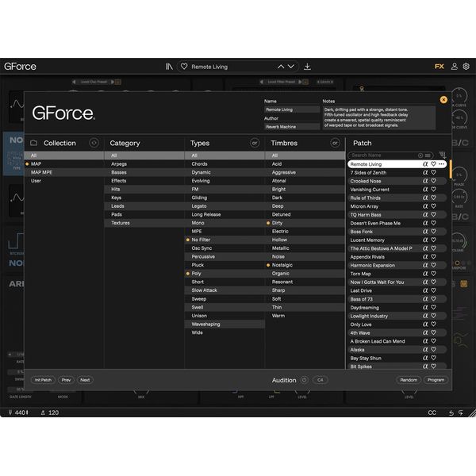Click alpha icon for Boss Fonk
The height and width of the screenshot is (476, 476).
pyautogui.click(x=425, y=232)
